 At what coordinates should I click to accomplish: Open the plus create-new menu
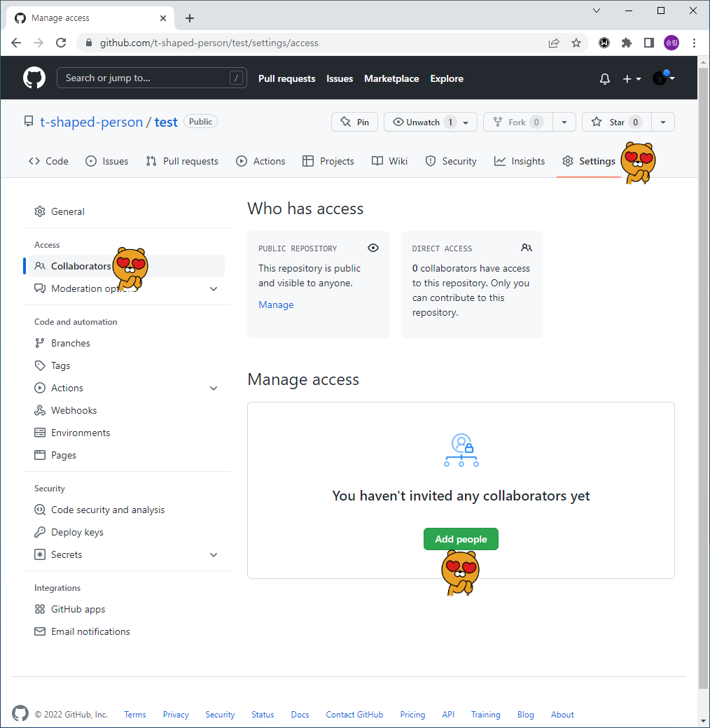[632, 79]
